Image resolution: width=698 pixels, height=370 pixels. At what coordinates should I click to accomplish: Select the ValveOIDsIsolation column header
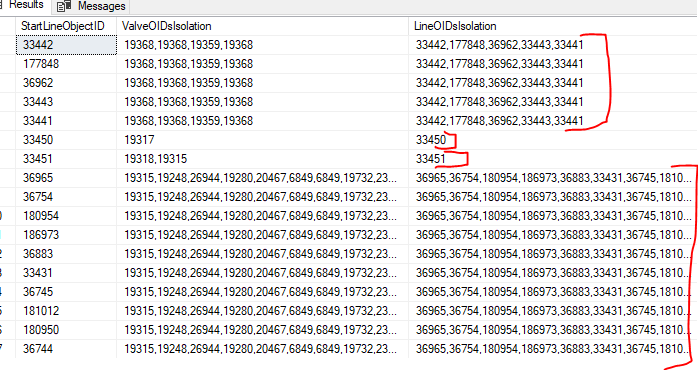point(263,26)
